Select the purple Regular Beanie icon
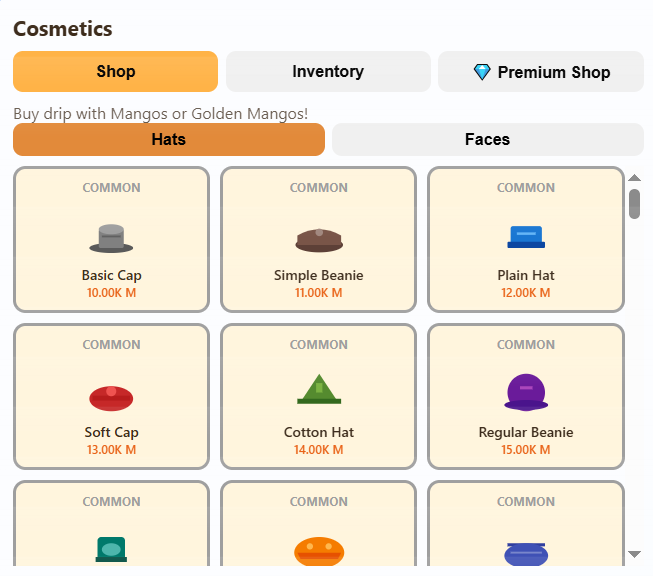 tap(526, 392)
